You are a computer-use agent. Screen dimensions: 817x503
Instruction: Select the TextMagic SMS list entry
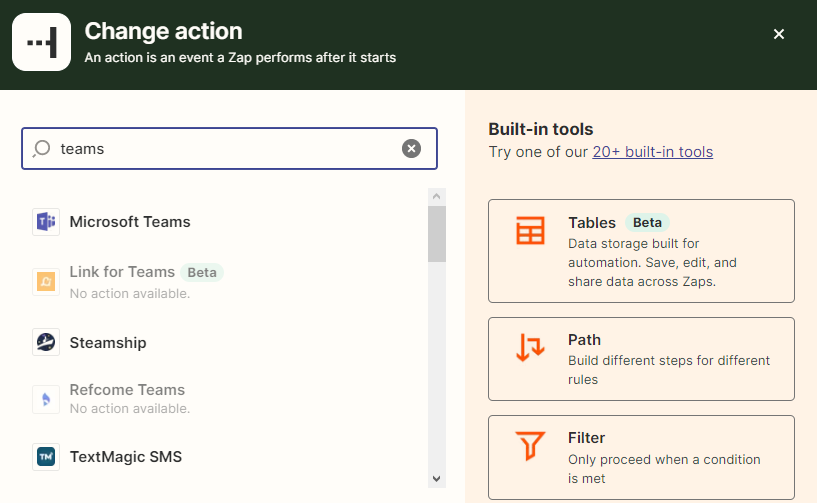[x=125, y=457]
